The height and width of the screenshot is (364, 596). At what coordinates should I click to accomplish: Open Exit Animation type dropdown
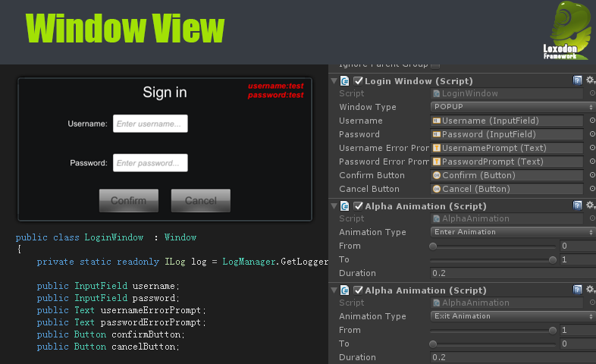(513, 316)
